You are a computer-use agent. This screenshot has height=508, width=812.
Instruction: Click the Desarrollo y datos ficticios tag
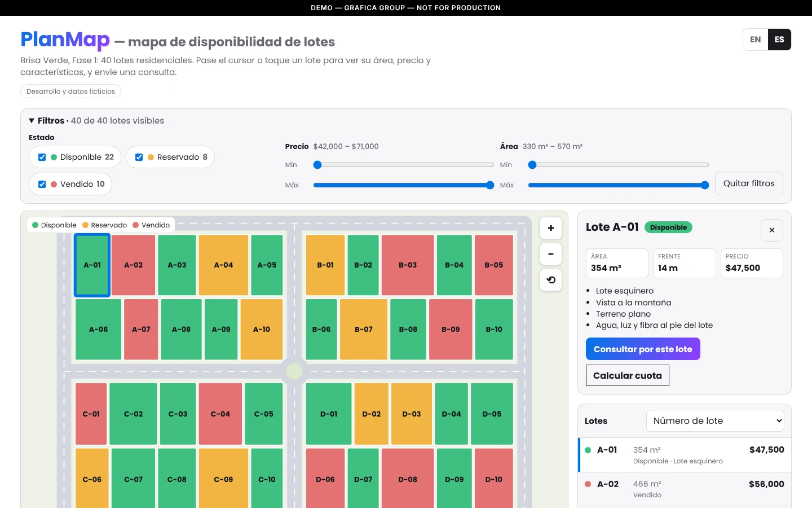click(70, 91)
